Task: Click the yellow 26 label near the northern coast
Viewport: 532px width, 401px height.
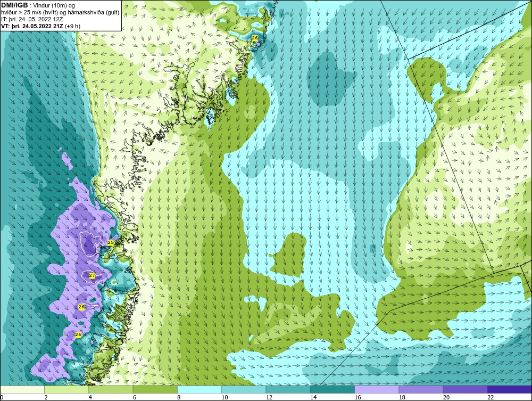Action: 255,38
